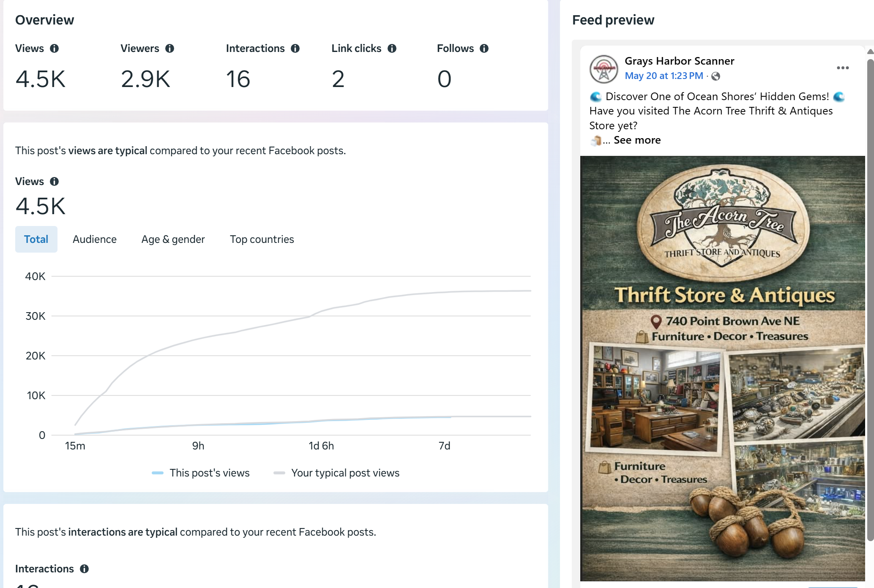874x588 pixels.
Task: Click the feed preview vertical scrollbar
Action: [x=870, y=300]
